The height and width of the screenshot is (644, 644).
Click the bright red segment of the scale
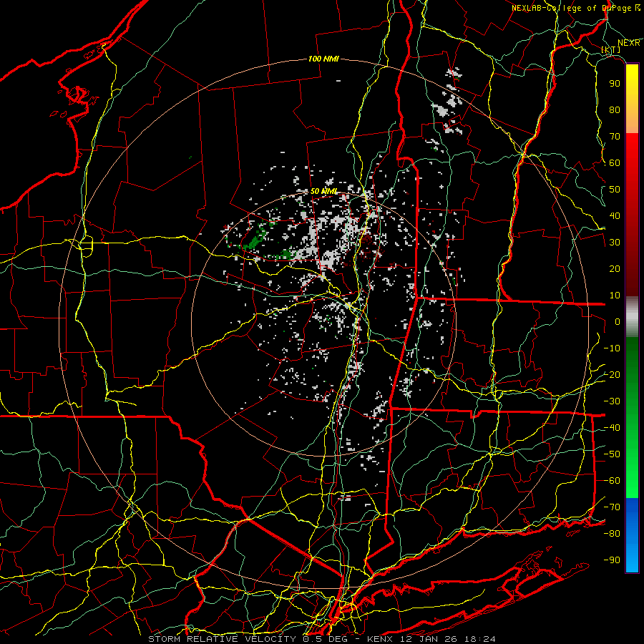pos(632,165)
